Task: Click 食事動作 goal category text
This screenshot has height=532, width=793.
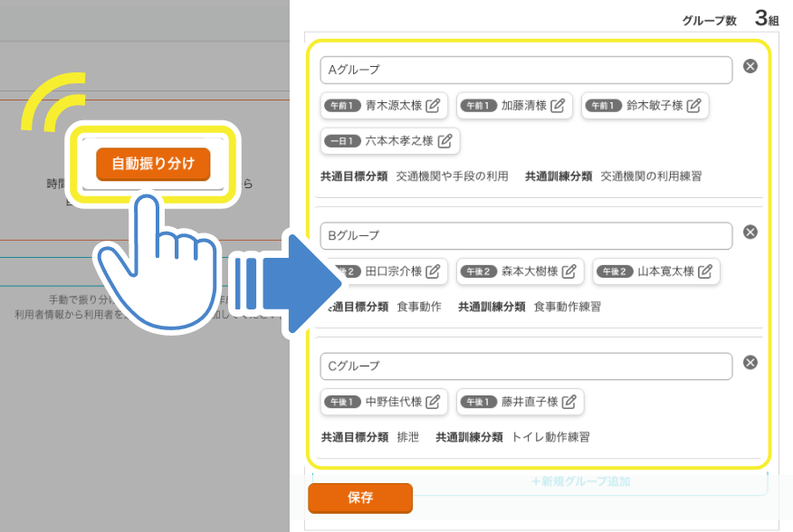Action: coord(419,307)
